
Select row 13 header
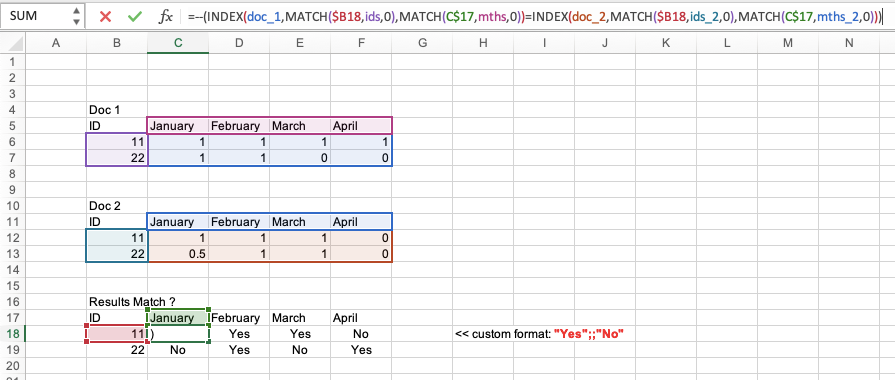coord(13,254)
